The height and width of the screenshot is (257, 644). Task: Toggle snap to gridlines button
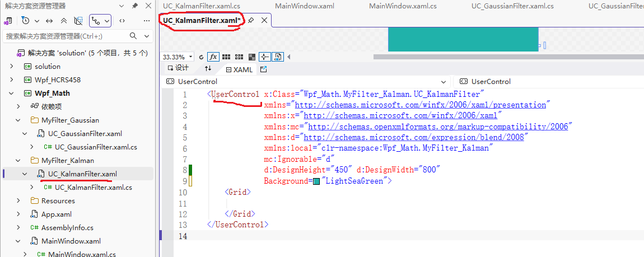(240, 57)
